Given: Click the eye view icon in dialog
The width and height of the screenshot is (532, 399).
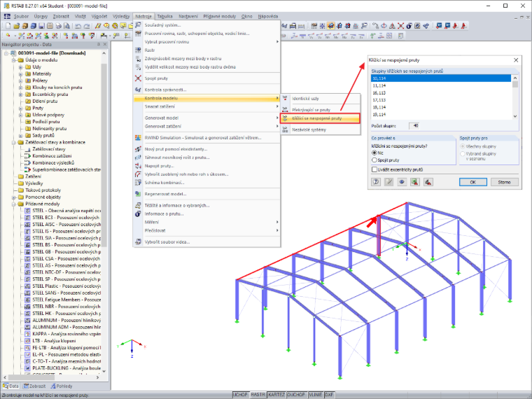Looking at the screenshot, I should (402, 182).
